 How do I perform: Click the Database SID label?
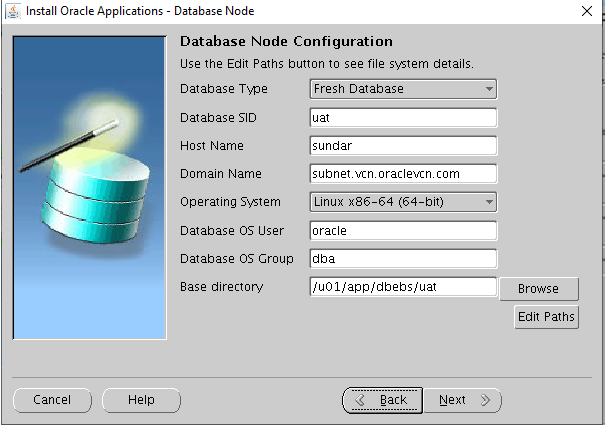point(218,118)
